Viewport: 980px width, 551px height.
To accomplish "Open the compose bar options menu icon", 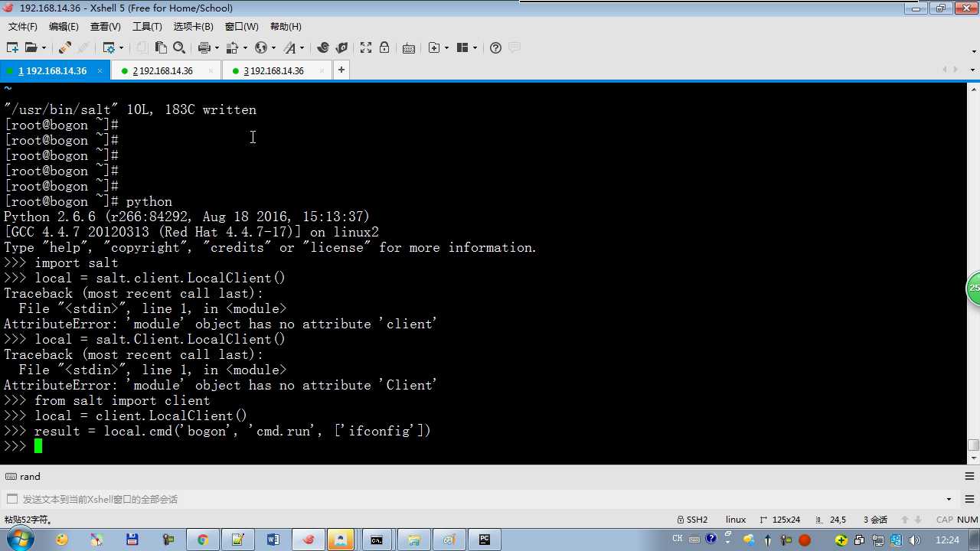I will (969, 499).
